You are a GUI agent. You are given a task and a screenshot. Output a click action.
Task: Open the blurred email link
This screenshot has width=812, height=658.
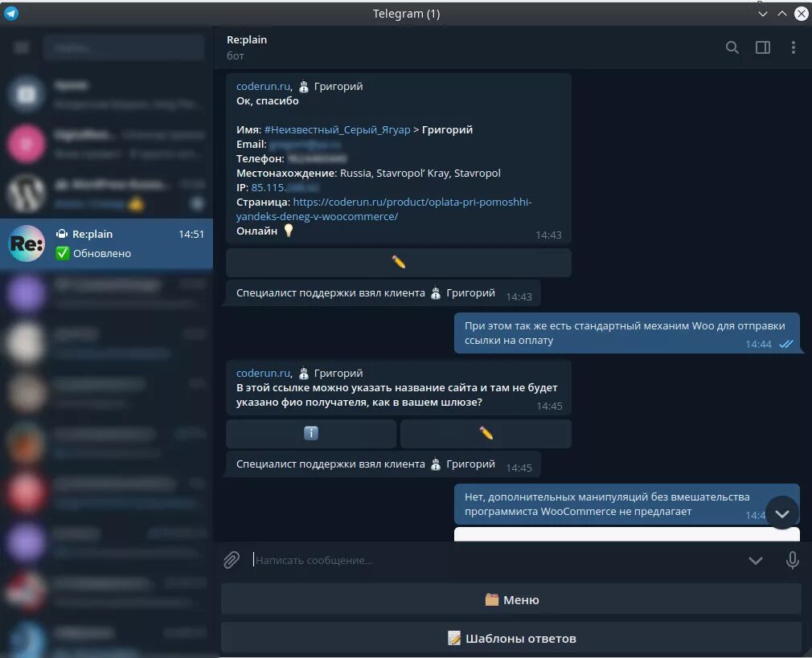(305, 145)
